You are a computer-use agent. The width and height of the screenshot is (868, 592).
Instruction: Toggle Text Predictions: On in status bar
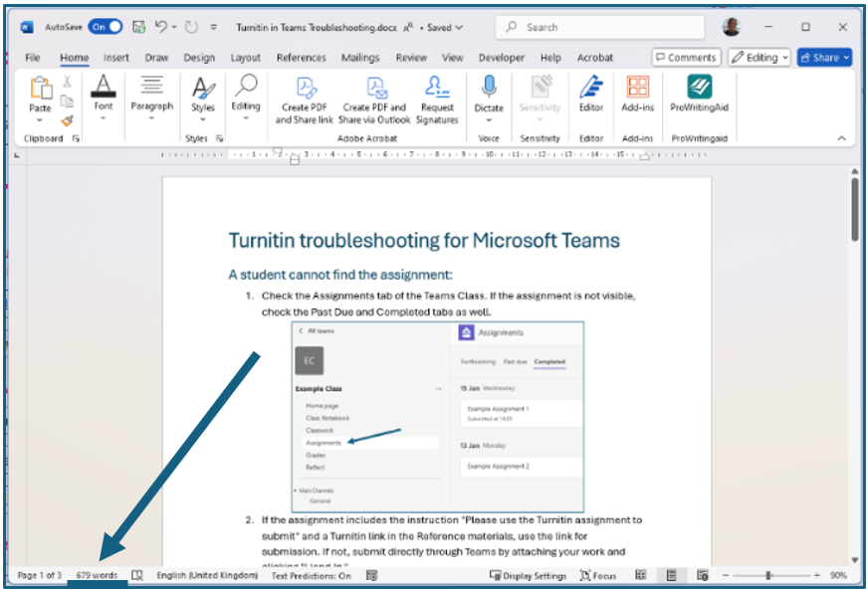(312, 576)
